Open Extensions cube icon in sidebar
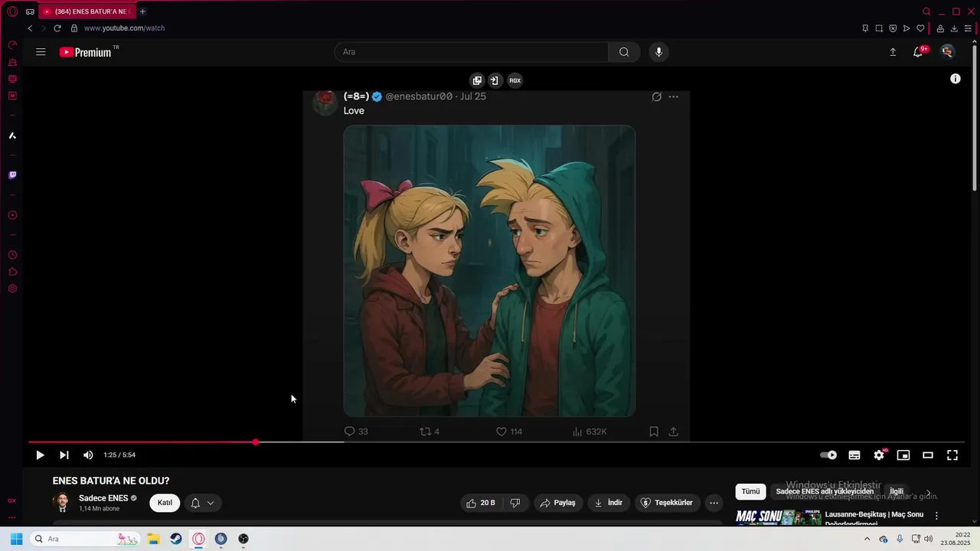 12,272
